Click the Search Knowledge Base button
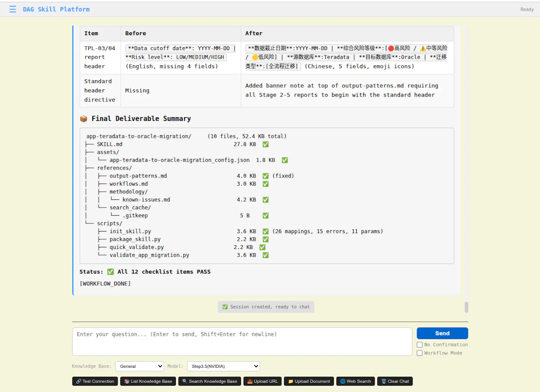Image resolution: width=540 pixels, height=392 pixels. [x=210, y=381]
